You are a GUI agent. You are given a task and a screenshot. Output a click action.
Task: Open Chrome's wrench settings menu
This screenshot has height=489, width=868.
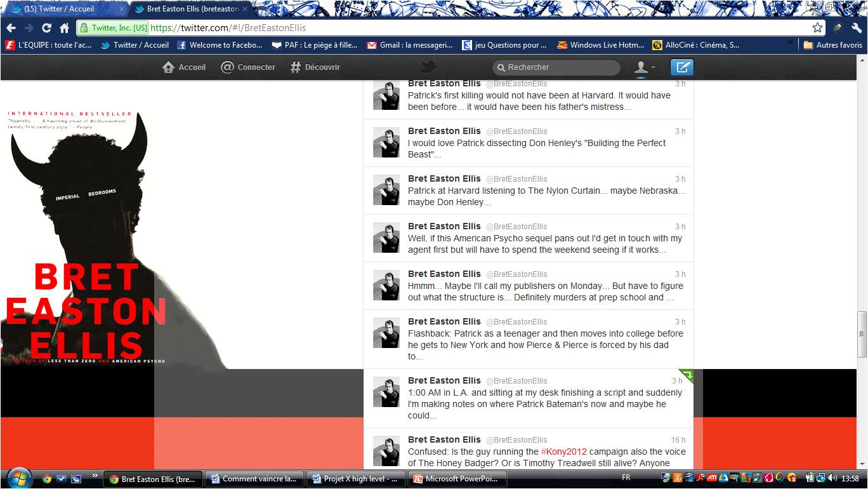pyautogui.click(x=857, y=28)
